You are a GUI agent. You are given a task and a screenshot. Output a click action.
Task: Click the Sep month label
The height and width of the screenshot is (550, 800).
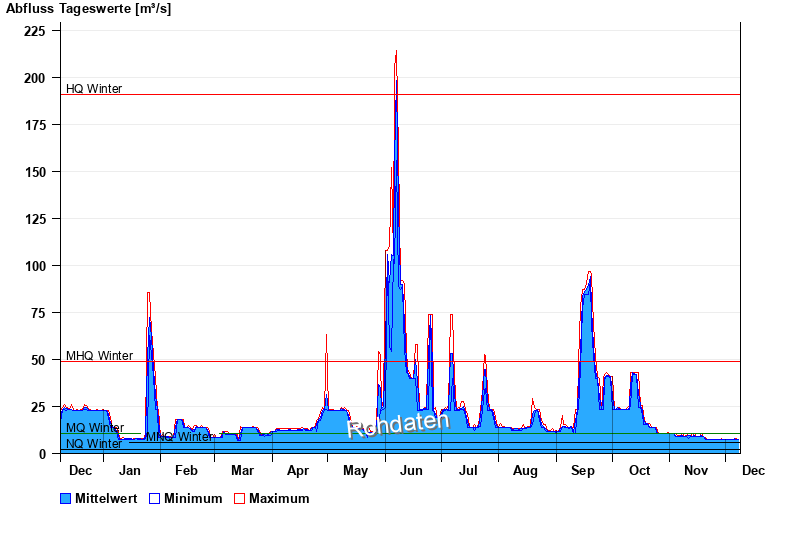(582, 470)
